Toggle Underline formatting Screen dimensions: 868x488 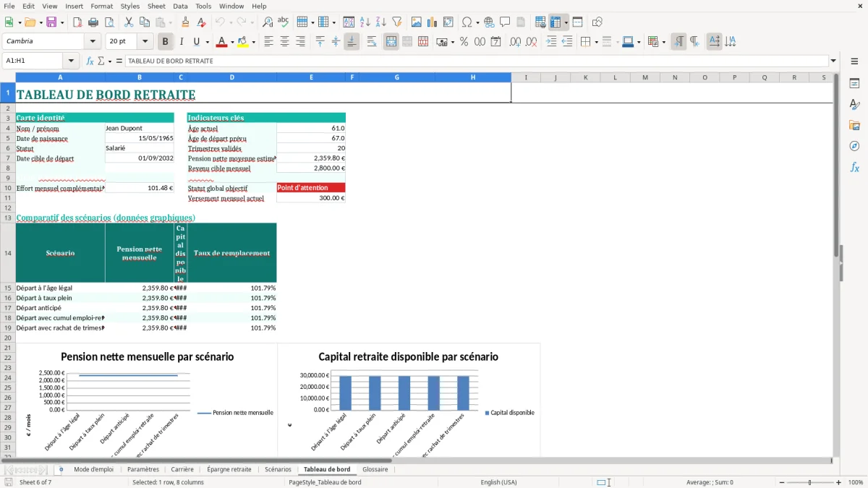(196, 42)
